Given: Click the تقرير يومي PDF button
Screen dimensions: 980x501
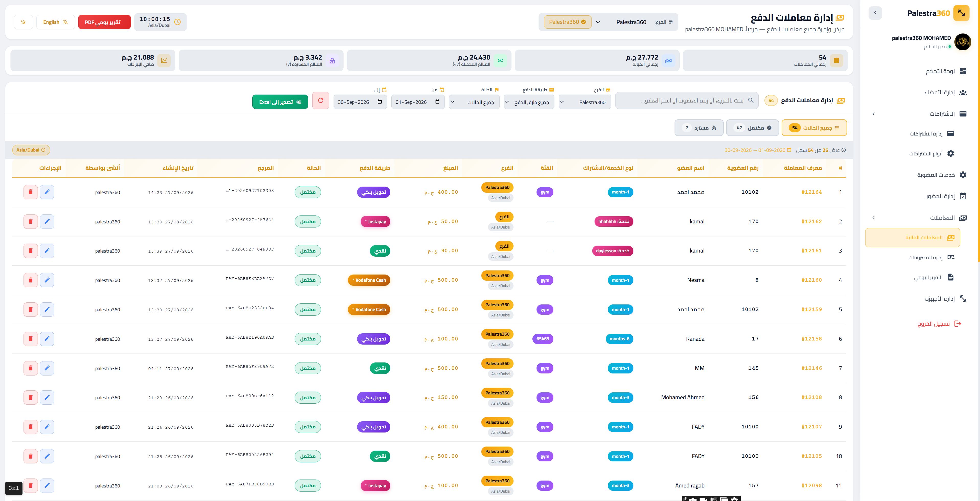Looking at the screenshot, I should 104,22.
